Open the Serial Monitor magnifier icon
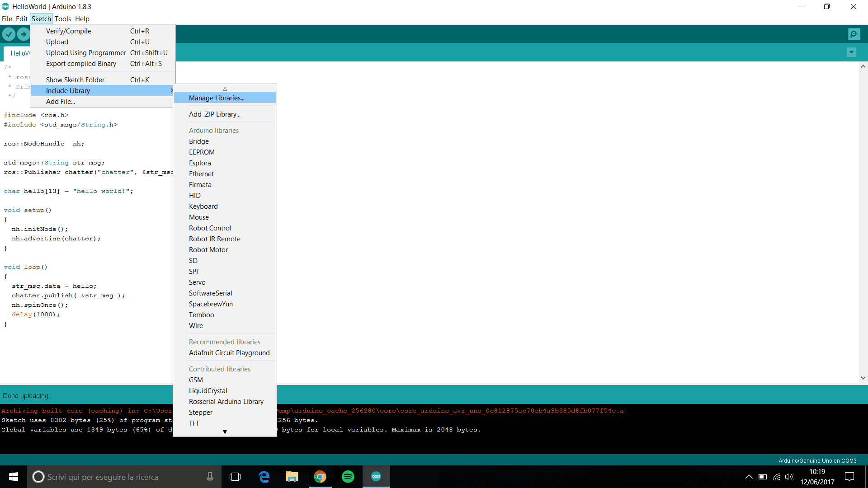 click(x=854, y=34)
